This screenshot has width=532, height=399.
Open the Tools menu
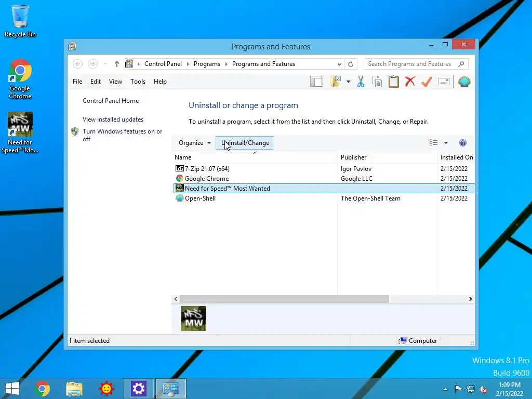(x=138, y=82)
